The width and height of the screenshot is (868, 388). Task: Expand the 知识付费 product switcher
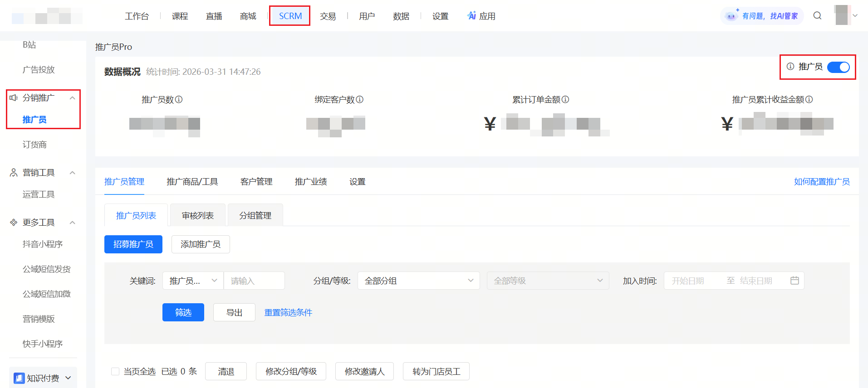[69, 378]
